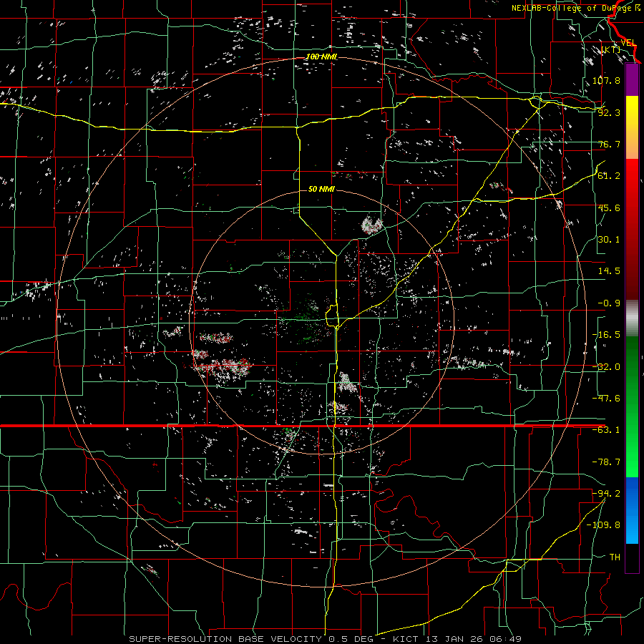Viewport: 644px width, 644px height.
Task: Click the -94.2 velocity scale value
Action: pyautogui.click(x=606, y=494)
